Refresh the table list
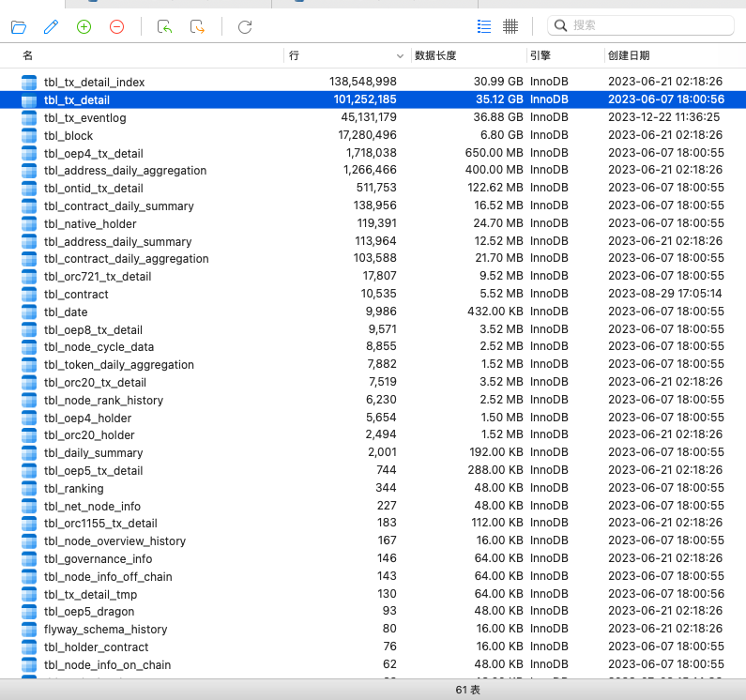 (245, 26)
